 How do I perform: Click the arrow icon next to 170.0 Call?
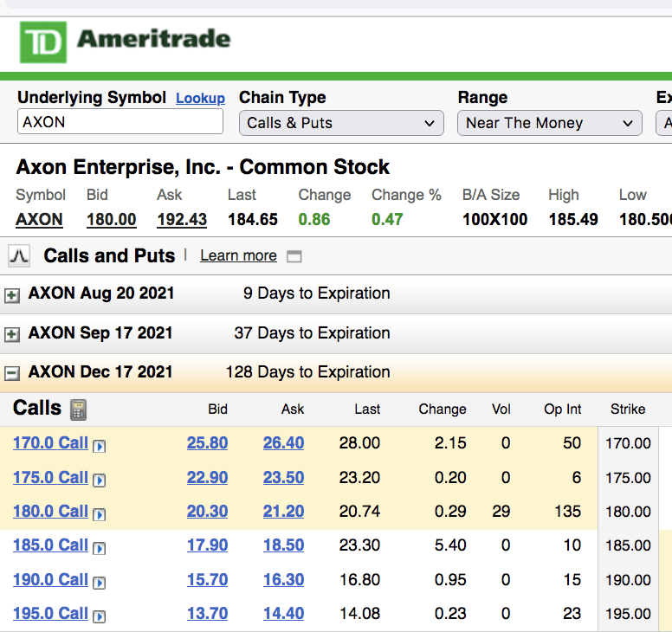pyautogui.click(x=100, y=445)
